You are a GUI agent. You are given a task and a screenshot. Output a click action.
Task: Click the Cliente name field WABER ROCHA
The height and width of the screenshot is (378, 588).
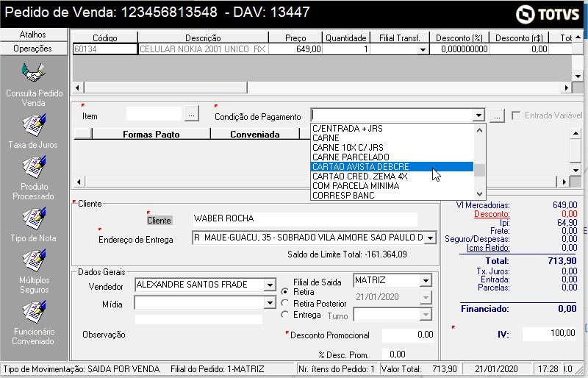tap(305, 219)
